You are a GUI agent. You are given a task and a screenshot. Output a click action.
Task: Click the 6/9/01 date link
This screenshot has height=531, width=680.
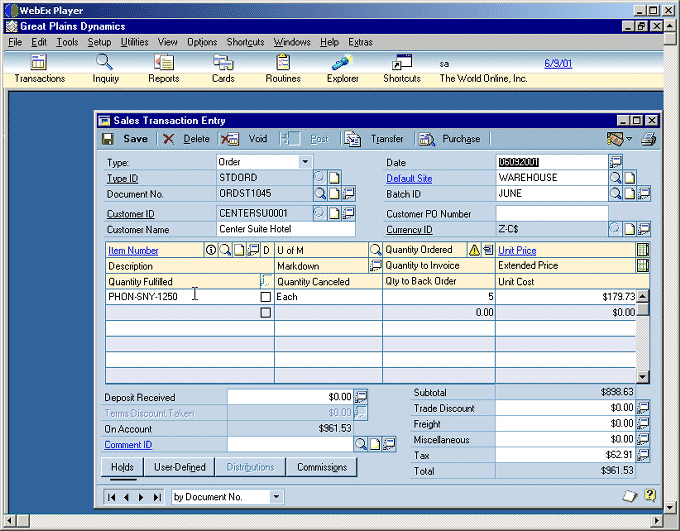click(x=558, y=64)
